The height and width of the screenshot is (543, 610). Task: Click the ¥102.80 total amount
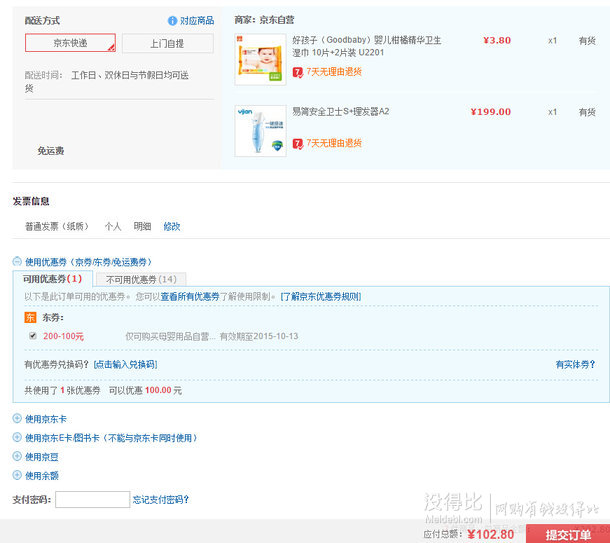pos(491,534)
